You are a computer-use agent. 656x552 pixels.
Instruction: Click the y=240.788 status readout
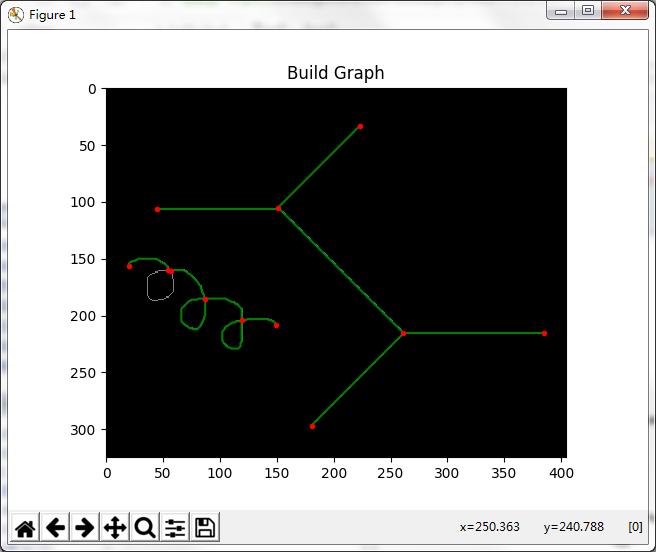coord(574,526)
